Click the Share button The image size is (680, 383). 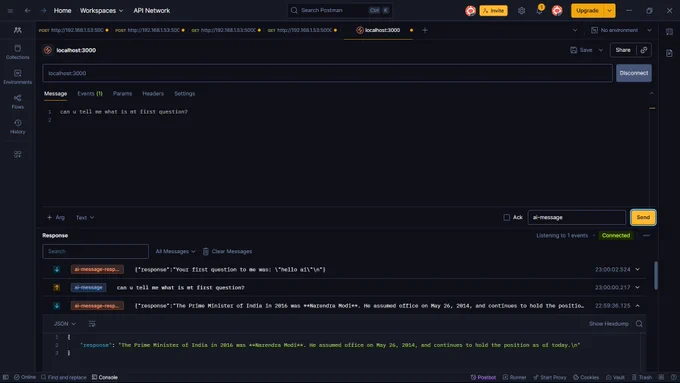click(623, 50)
